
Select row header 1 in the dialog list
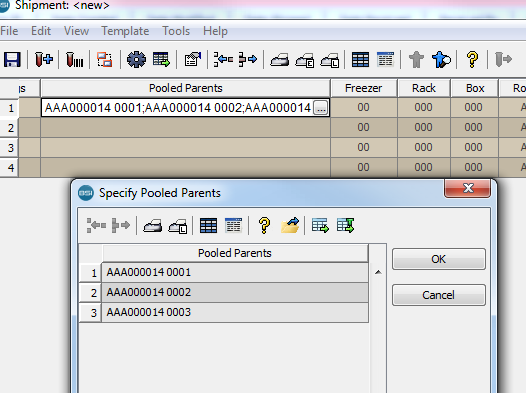pos(90,273)
